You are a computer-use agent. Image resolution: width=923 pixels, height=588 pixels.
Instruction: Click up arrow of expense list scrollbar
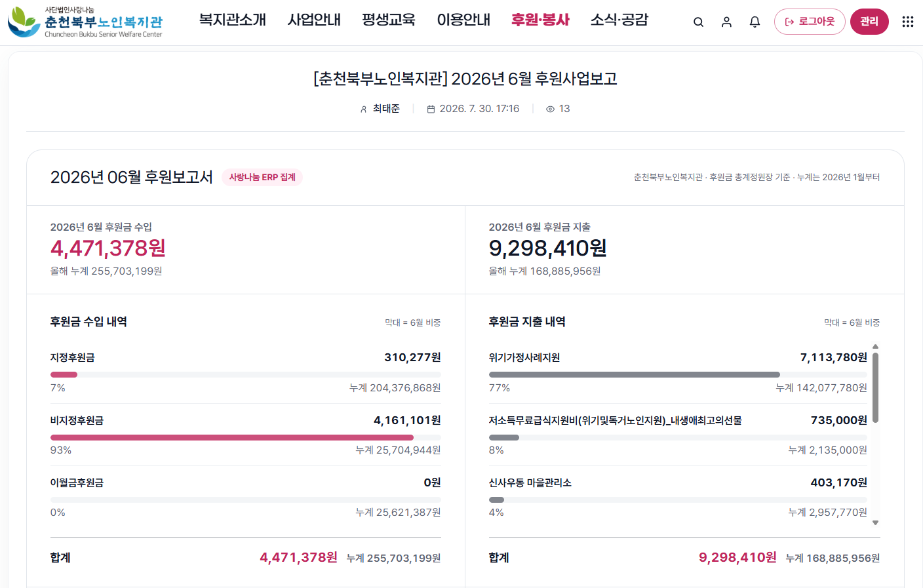(x=875, y=347)
